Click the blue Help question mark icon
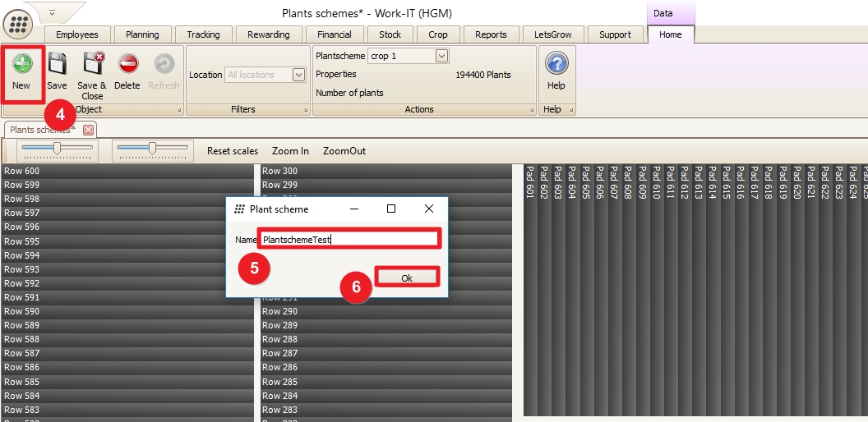The width and height of the screenshot is (868, 422). [x=556, y=63]
